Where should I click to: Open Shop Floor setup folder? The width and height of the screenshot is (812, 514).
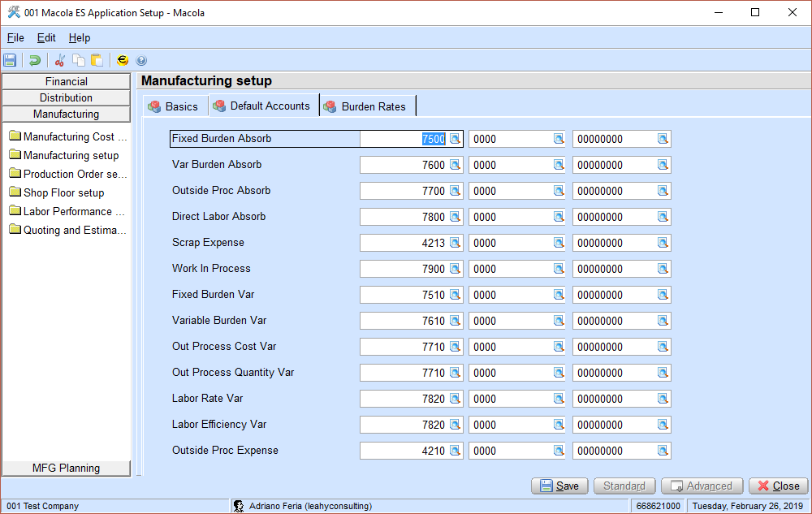pyautogui.click(x=57, y=192)
